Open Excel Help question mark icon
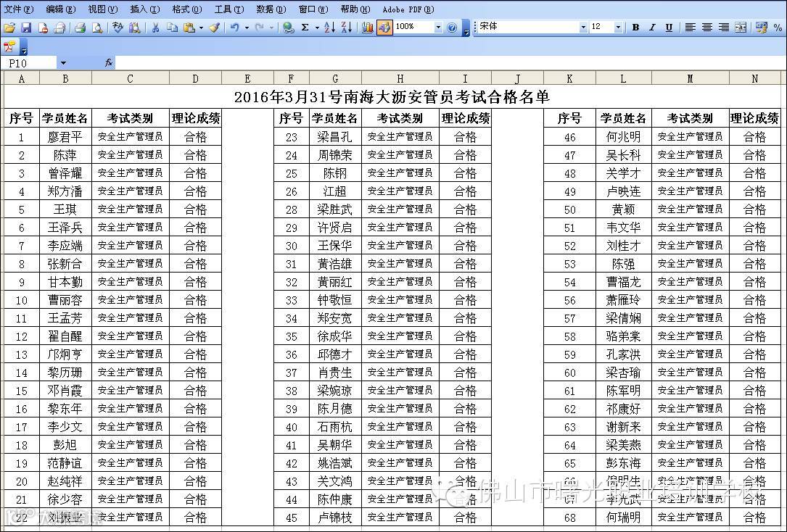 [452, 28]
